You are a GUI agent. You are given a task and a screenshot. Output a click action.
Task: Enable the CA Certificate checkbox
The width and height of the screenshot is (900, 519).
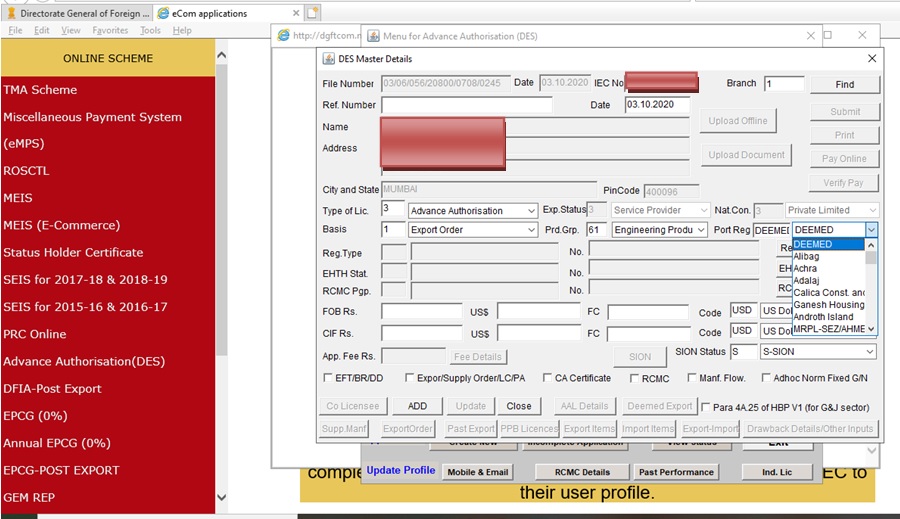(x=547, y=377)
